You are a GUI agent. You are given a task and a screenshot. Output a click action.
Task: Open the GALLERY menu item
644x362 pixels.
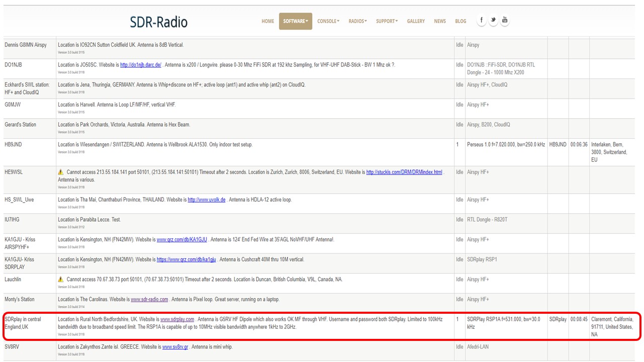click(x=416, y=21)
